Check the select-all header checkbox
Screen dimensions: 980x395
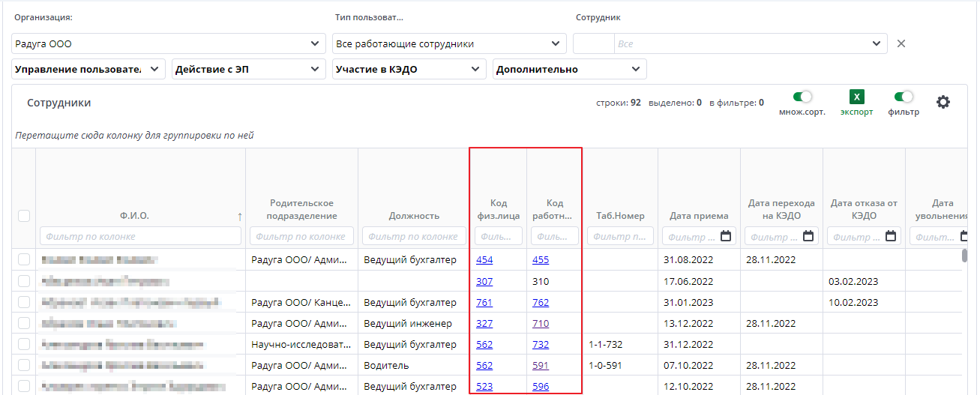[24, 216]
